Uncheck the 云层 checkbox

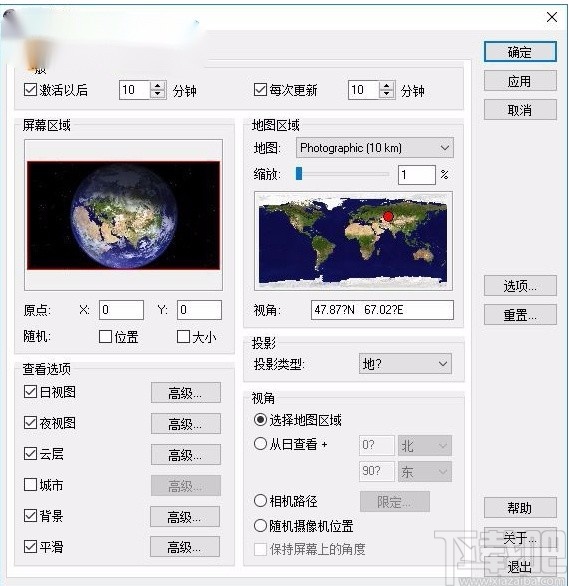click(x=30, y=454)
